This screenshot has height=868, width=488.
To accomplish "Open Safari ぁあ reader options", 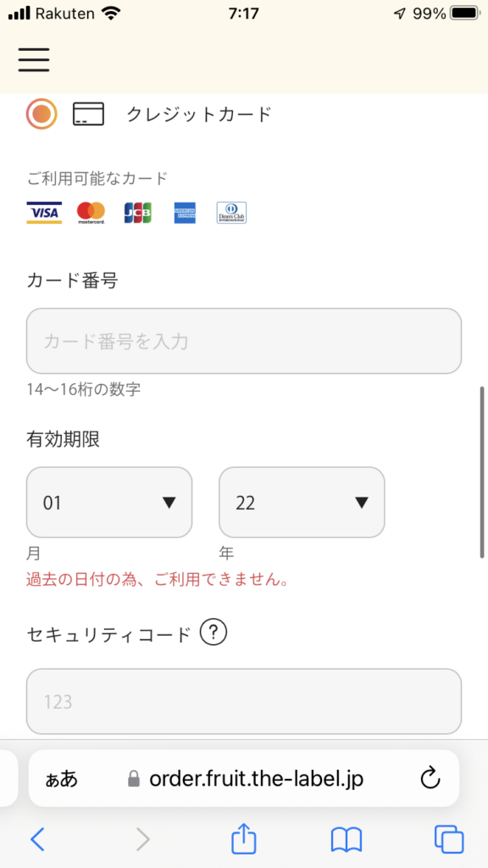I will pyautogui.click(x=61, y=779).
